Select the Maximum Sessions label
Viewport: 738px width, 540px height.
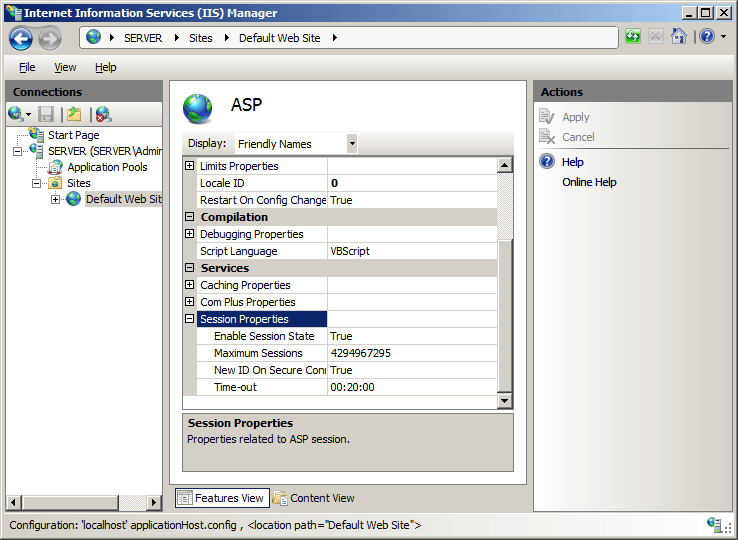pos(258,353)
